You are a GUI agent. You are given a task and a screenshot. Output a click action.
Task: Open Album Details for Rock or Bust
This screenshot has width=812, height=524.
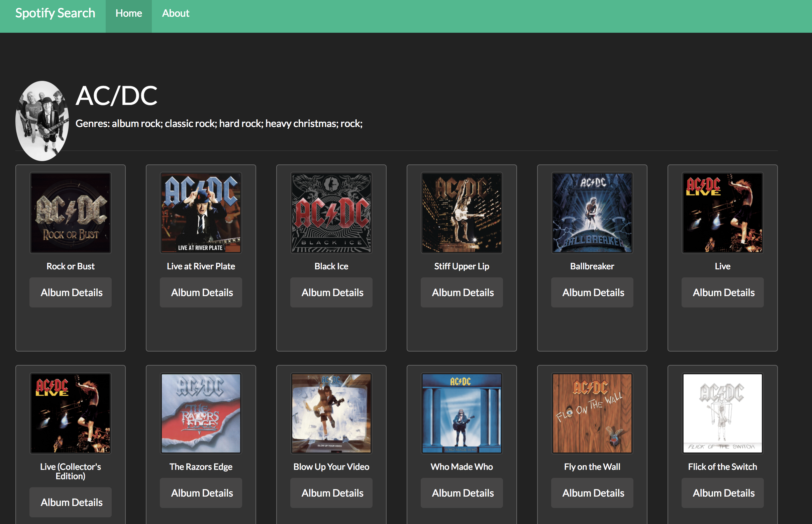point(71,292)
